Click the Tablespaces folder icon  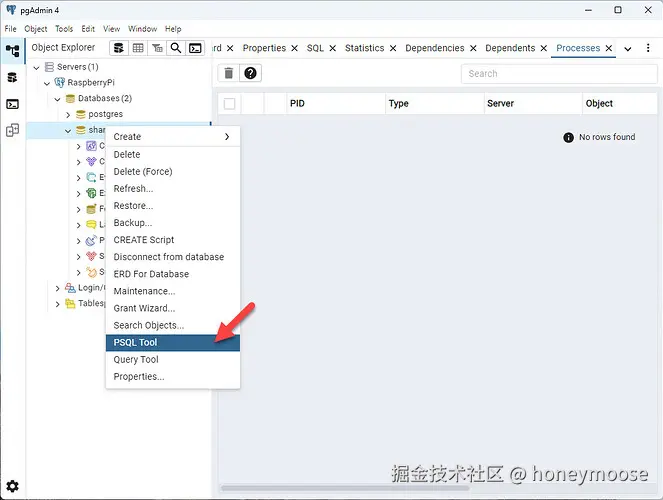tap(70, 303)
